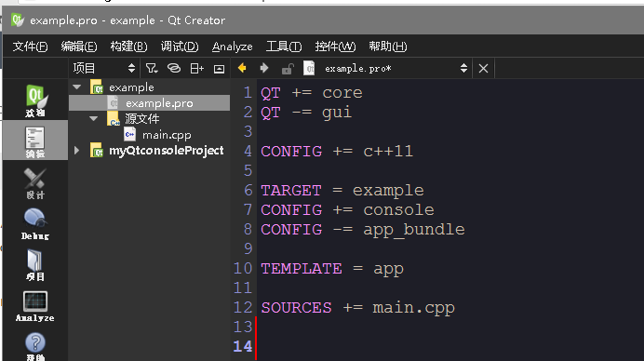
Task: Open the 调试(D) menu
Action: click(180, 47)
